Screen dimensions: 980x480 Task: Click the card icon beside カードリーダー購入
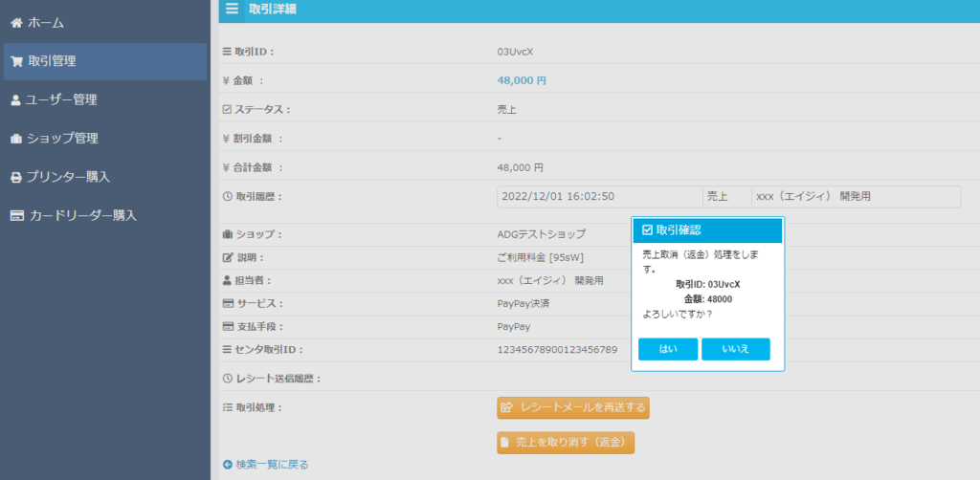tap(16, 216)
